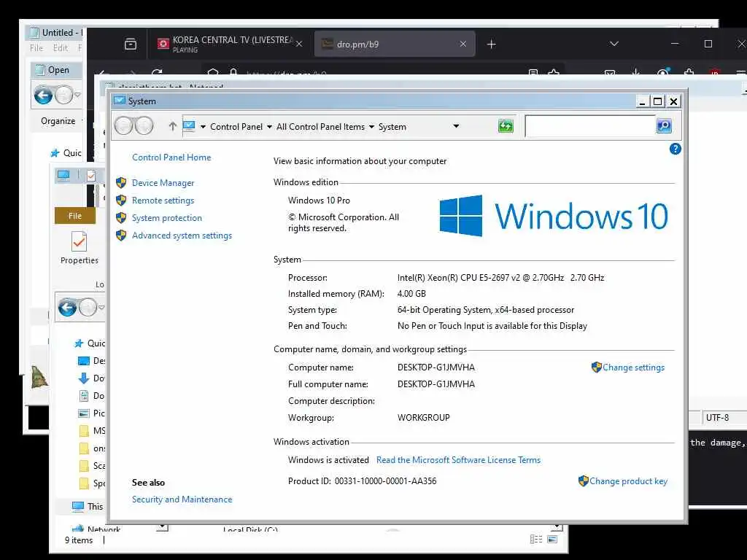Switch to Korea Central TV browser tab
This screenshot has width=747, height=560.
point(231,44)
